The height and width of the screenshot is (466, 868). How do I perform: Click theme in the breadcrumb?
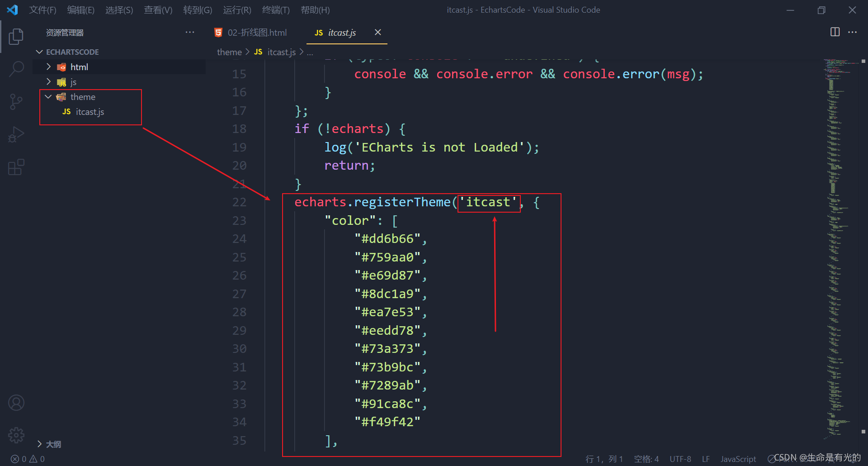229,52
